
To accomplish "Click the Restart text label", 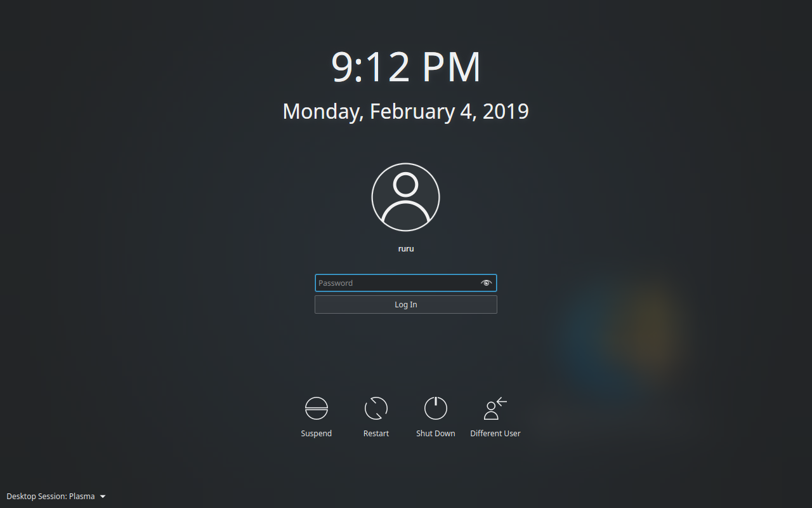I will [376, 434].
